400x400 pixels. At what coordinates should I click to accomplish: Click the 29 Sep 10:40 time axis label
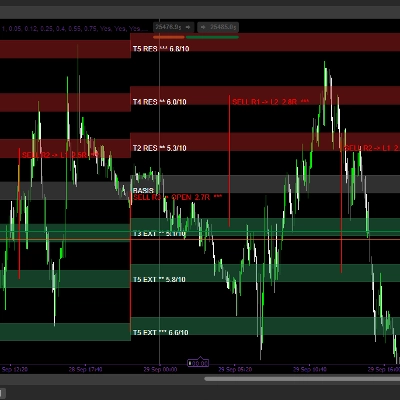(310, 369)
